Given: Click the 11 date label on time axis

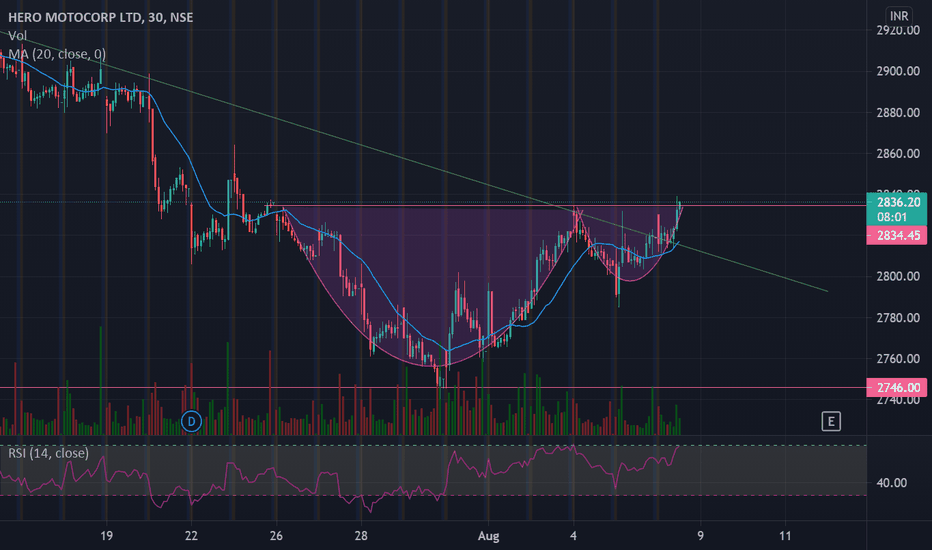Looking at the screenshot, I should point(785,536).
